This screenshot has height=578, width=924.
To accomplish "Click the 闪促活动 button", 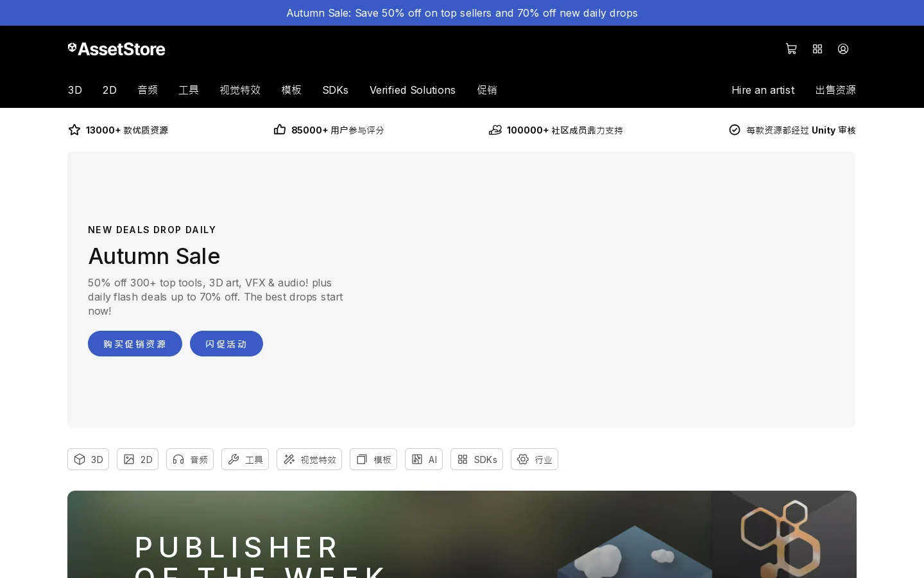I will [x=227, y=344].
